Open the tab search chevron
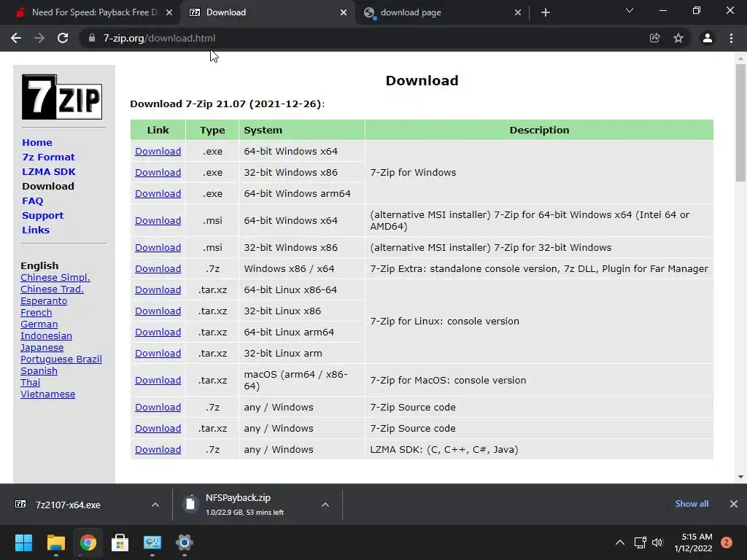Image resolution: width=747 pixels, height=560 pixels. pos(630,10)
